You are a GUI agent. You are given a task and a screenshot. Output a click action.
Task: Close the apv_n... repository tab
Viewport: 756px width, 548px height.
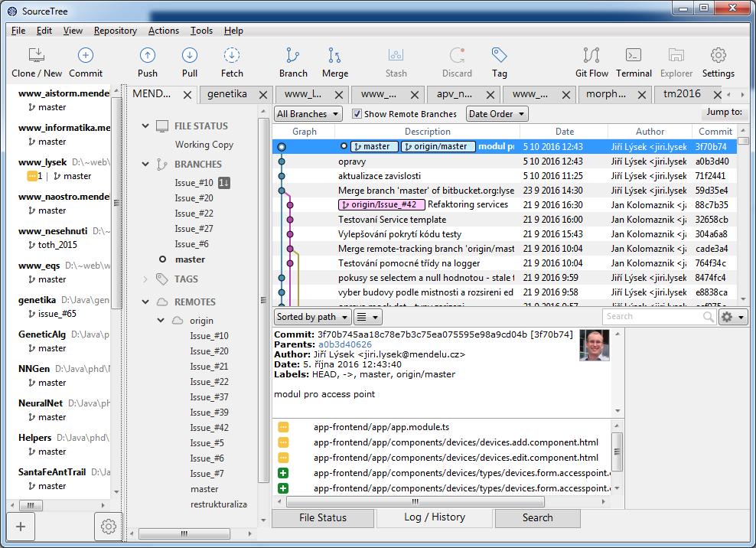pos(490,95)
